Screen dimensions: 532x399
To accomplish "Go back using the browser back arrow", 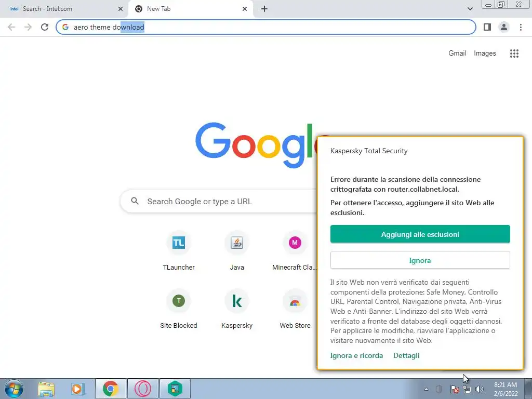I will click(11, 27).
